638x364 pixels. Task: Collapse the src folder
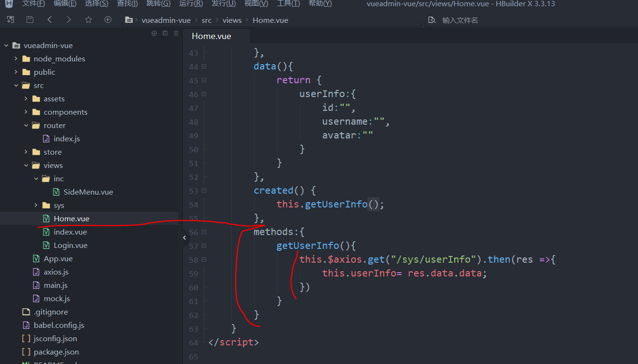(x=16, y=86)
